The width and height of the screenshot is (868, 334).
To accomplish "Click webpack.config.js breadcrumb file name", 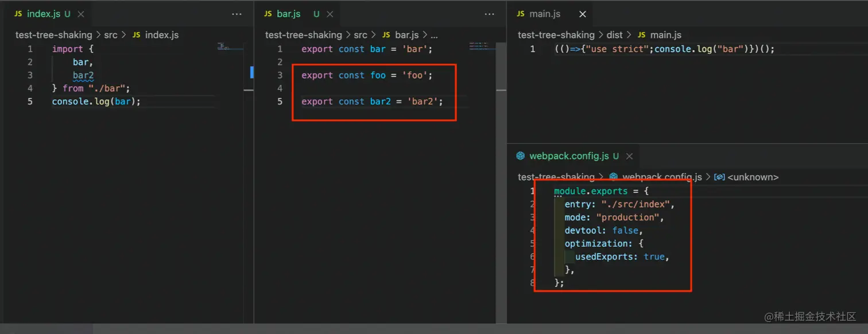I will click(x=662, y=177).
